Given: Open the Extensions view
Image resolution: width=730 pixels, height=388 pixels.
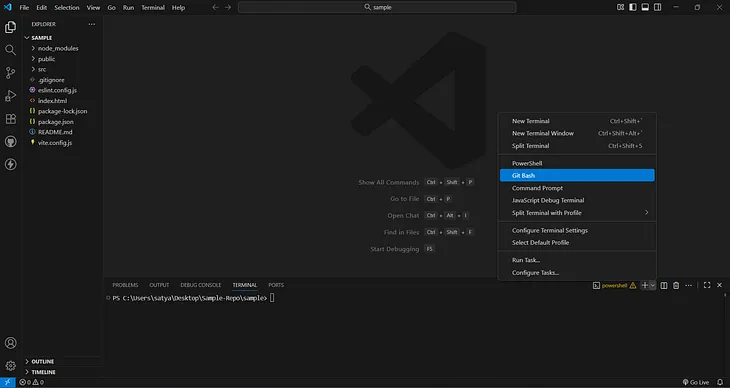Looking at the screenshot, I should click(x=10, y=118).
